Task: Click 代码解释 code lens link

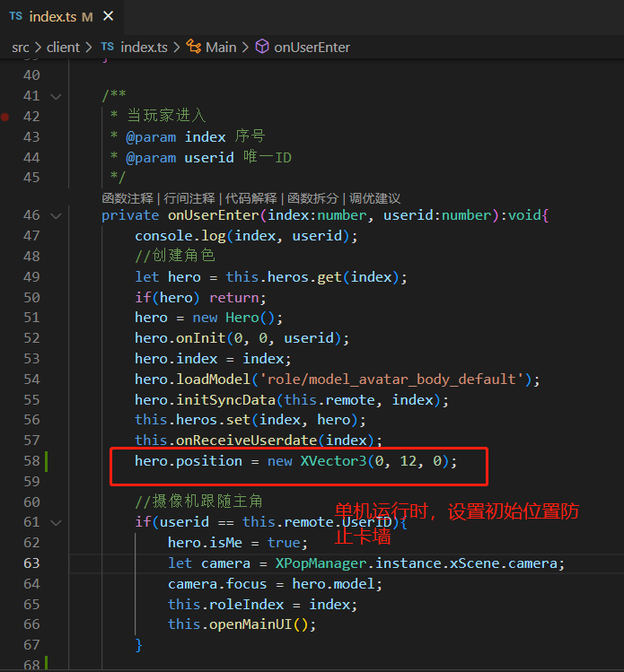Action: pyautogui.click(x=250, y=198)
